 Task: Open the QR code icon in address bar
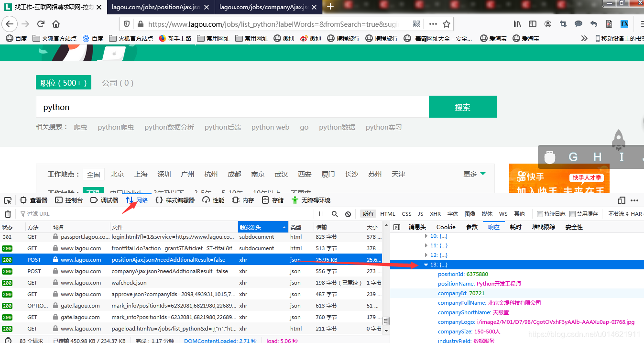(416, 24)
